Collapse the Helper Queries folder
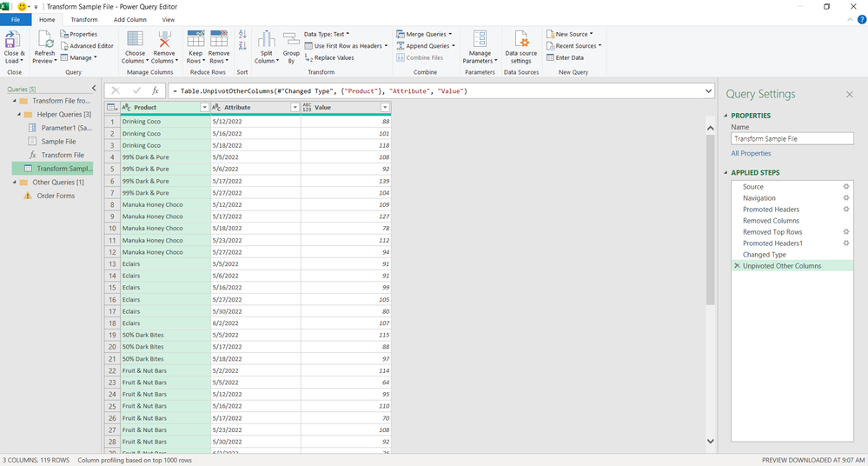868x466 pixels. click(x=19, y=114)
